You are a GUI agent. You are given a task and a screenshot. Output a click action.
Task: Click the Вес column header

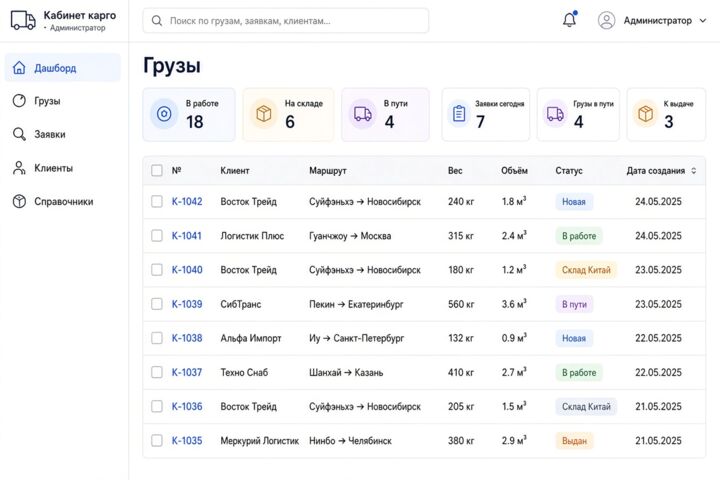click(x=455, y=170)
